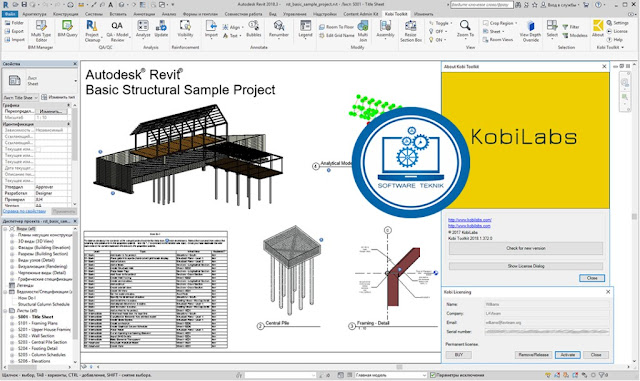
Task: Open the first kobilabs.com link
Action: pyautogui.click(x=469, y=220)
